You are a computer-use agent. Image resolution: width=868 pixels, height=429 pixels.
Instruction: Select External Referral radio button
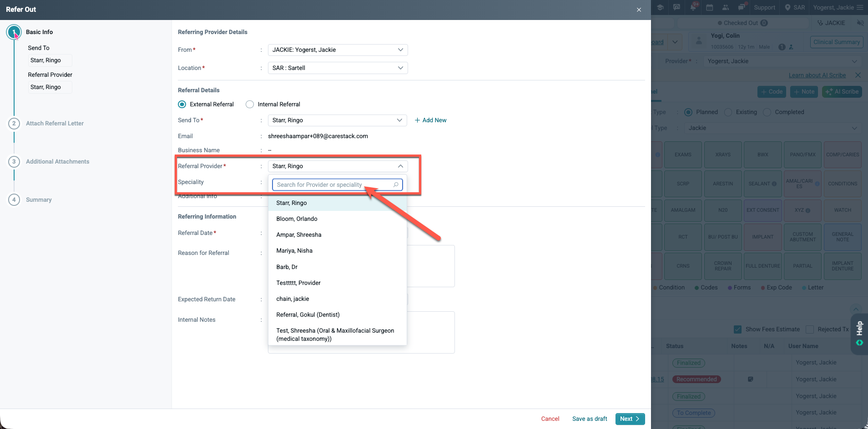[x=182, y=104]
